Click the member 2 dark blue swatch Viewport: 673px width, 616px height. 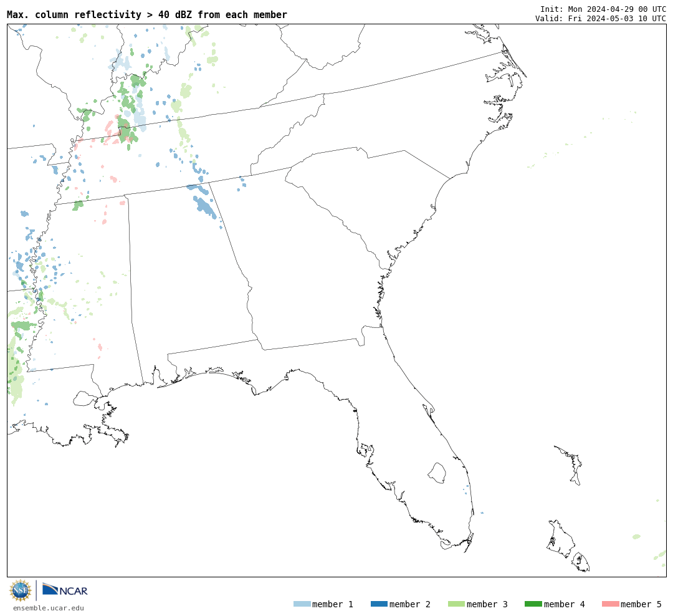coord(379,604)
